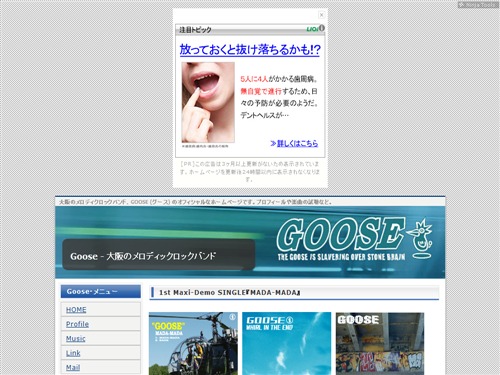Open the Link menu item
This screenshot has width=500, height=375.
73,353
